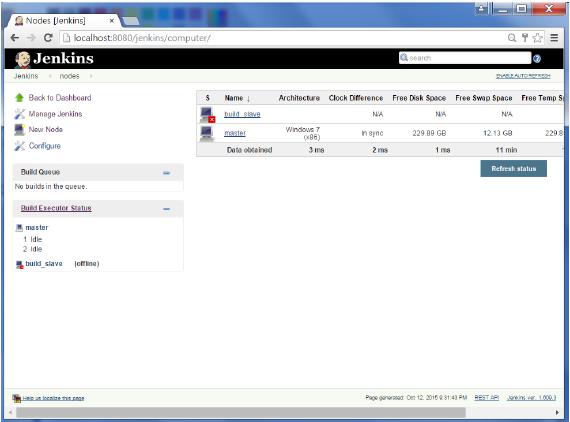The height and width of the screenshot is (422, 570).
Task: Click the offline build_slave computer icon in table
Action: click(x=208, y=114)
